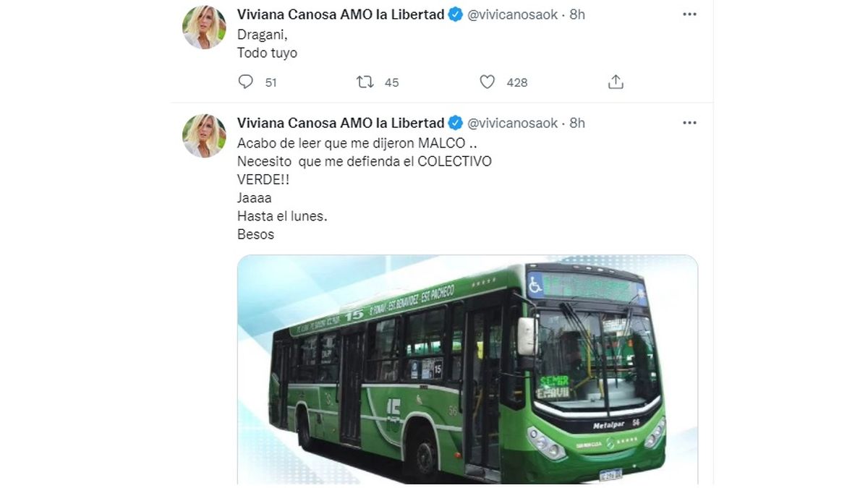Click the 45 retweets count
Viewport: 868px width, 488px height.
tap(391, 82)
